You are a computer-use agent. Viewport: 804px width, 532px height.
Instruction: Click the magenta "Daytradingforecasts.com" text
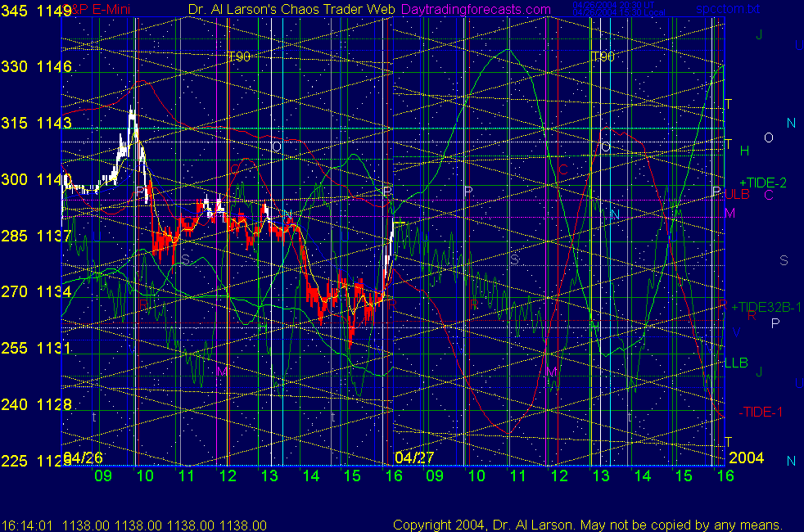click(476, 9)
